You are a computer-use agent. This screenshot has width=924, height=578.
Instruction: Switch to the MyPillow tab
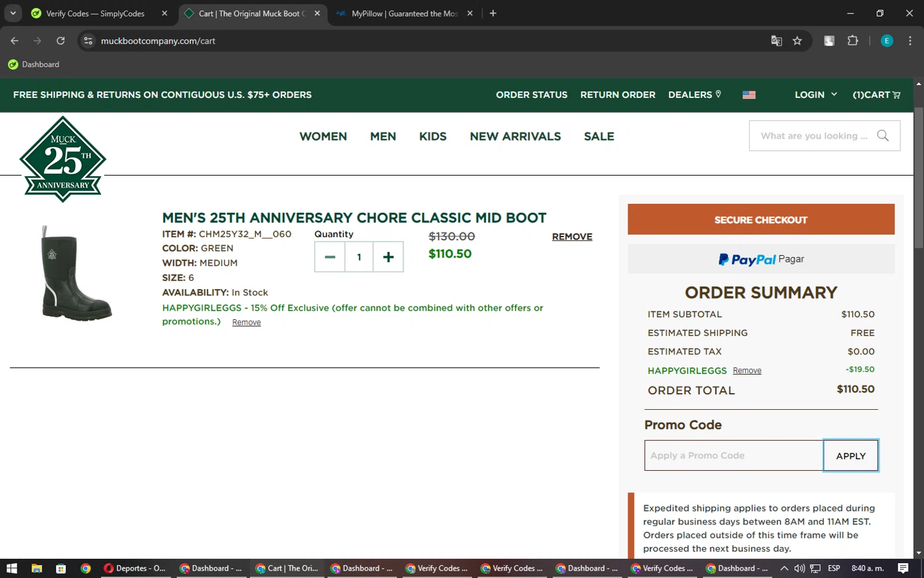[404, 14]
